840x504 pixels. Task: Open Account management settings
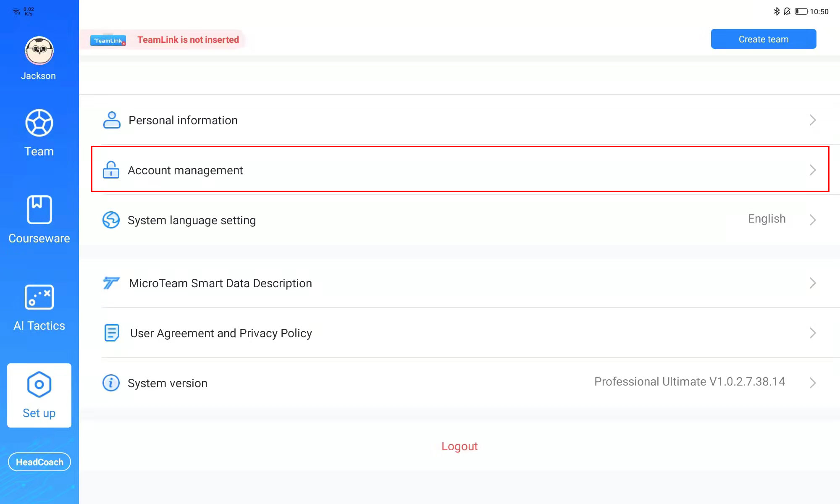point(460,169)
